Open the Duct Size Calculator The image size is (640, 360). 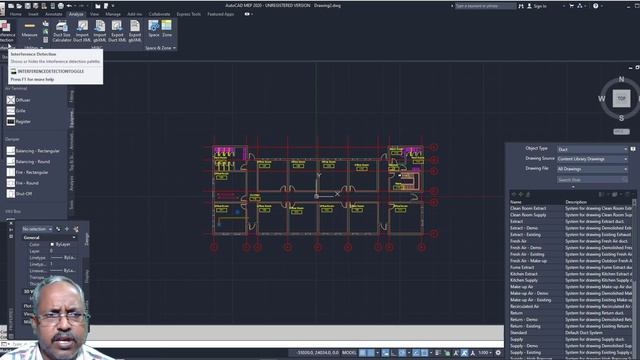click(x=62, y=31)
